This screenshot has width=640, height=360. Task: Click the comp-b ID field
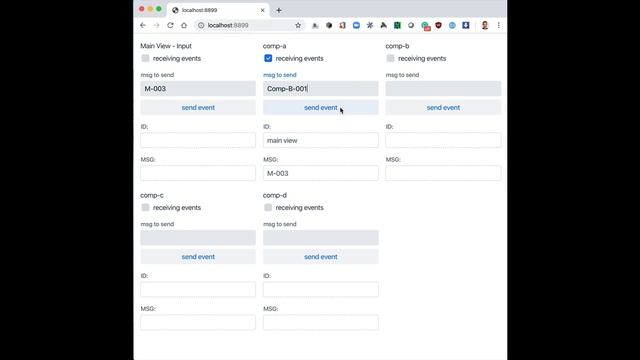pos(443,140)
